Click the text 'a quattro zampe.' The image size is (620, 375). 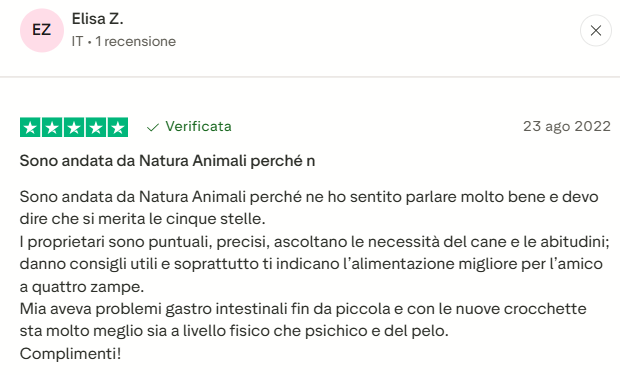(x=82, y=287)
